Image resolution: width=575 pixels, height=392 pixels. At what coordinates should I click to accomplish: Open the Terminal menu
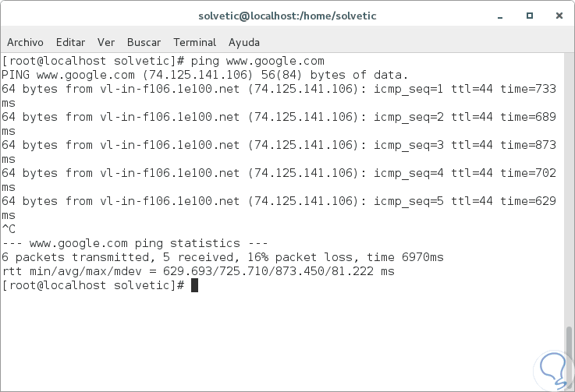[195, 42]
